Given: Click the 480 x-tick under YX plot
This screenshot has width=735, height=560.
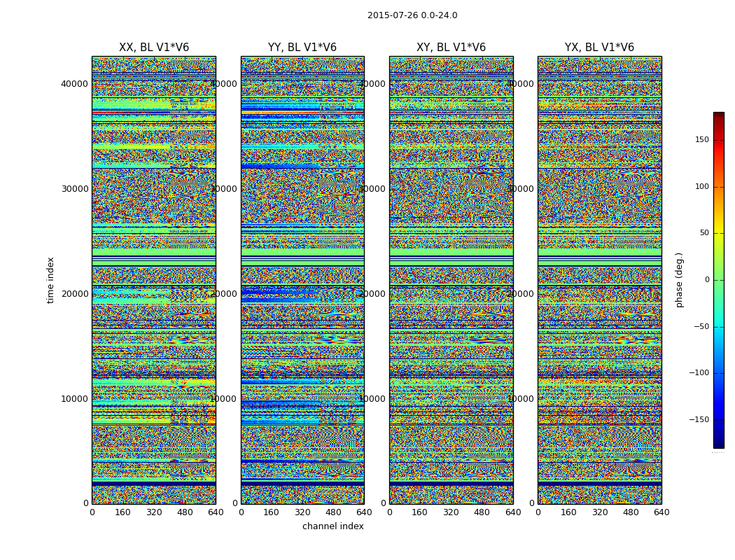Looking at the screenshot, I should (x=631, y=512).
